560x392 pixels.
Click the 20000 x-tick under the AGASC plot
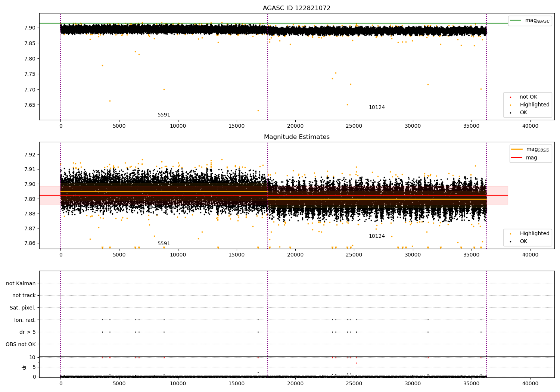[295, 126]
